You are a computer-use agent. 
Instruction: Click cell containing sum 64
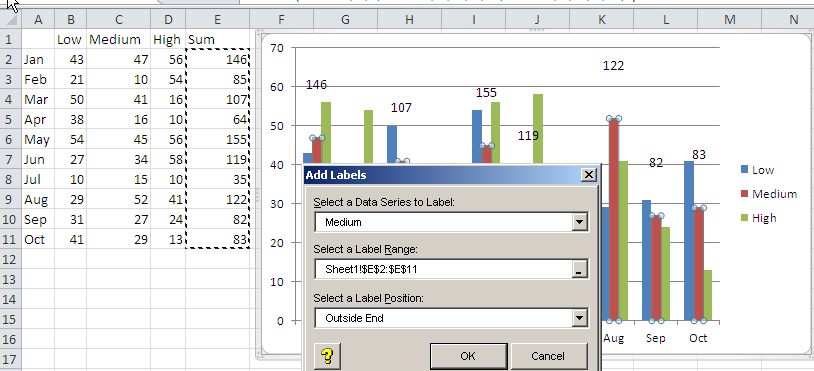[218, 119]
